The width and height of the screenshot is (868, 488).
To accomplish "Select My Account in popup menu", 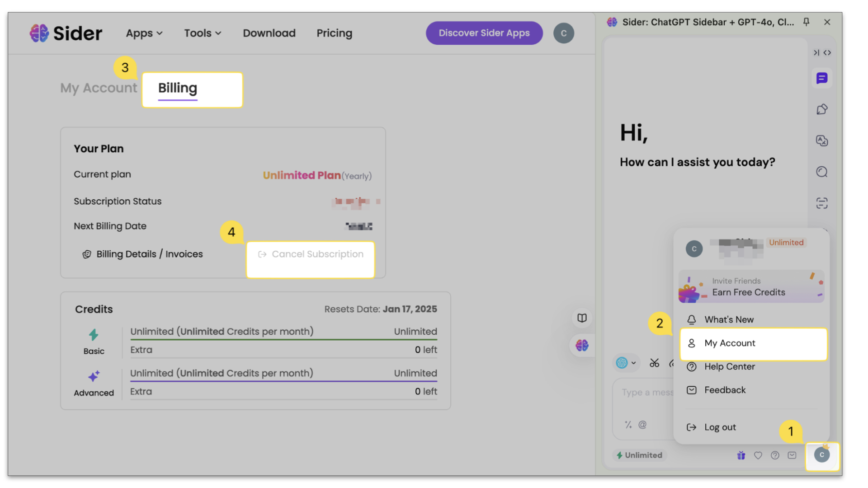I will [x=753, y=343].
